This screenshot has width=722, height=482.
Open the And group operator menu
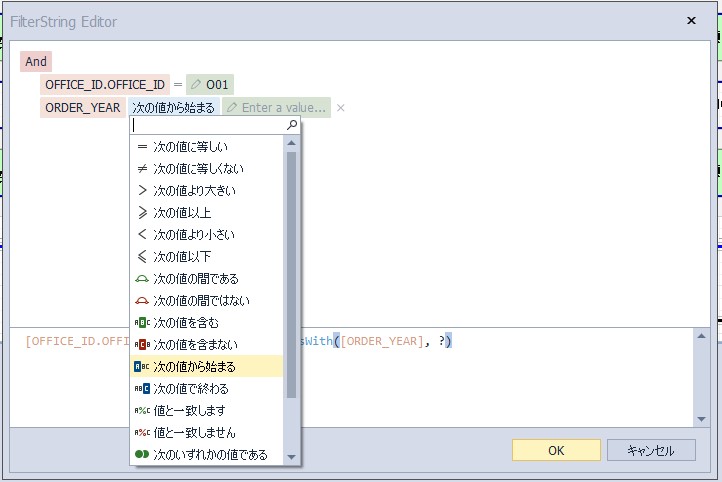pyautogui.click(x=36, y=62)
